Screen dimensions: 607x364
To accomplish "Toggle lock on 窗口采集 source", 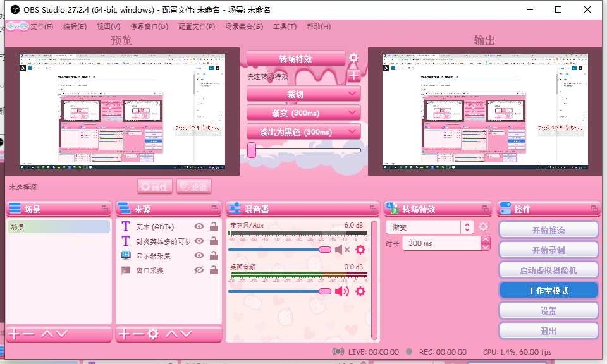I will 213,270.
